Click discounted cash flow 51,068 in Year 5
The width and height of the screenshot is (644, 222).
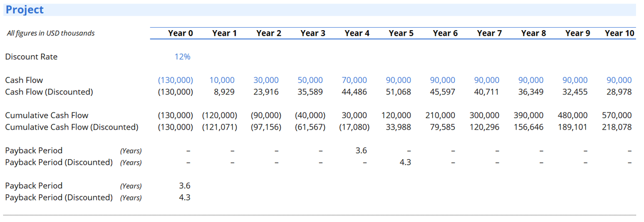398,92
